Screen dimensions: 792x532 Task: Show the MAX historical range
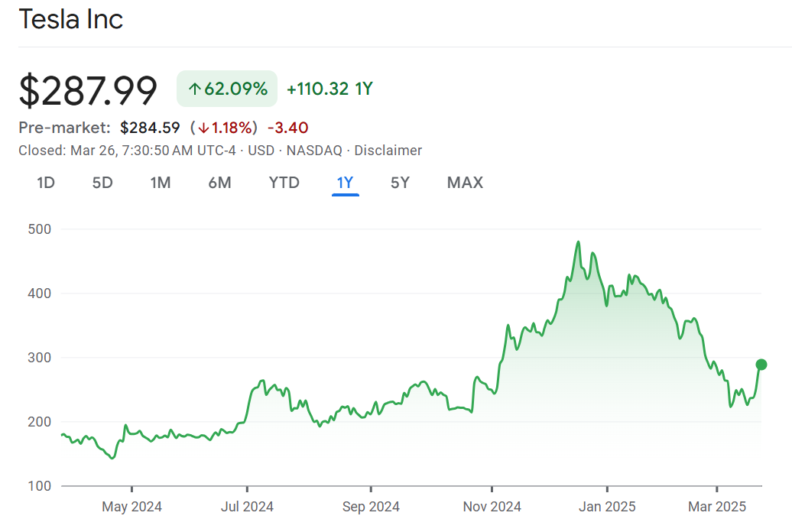(x=465, y=183)
